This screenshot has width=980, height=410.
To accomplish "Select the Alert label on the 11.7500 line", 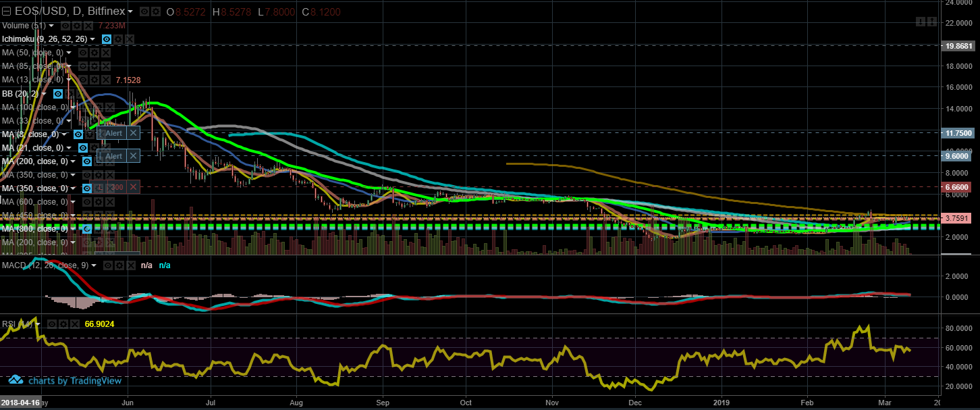I will click(113, 133).
